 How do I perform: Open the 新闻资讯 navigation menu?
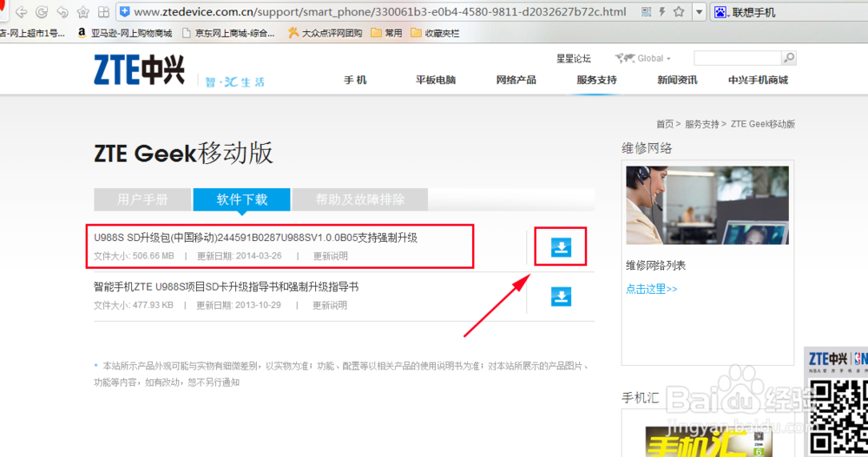point(677,81)
